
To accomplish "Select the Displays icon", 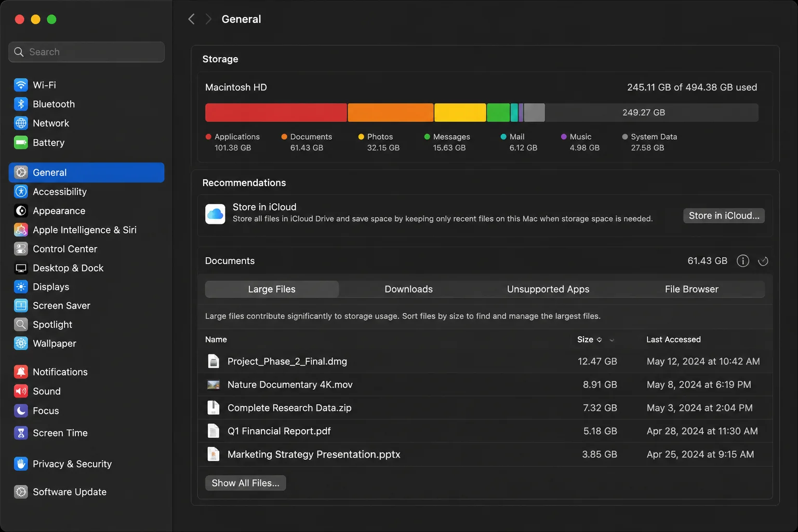I will click(21, 287).
